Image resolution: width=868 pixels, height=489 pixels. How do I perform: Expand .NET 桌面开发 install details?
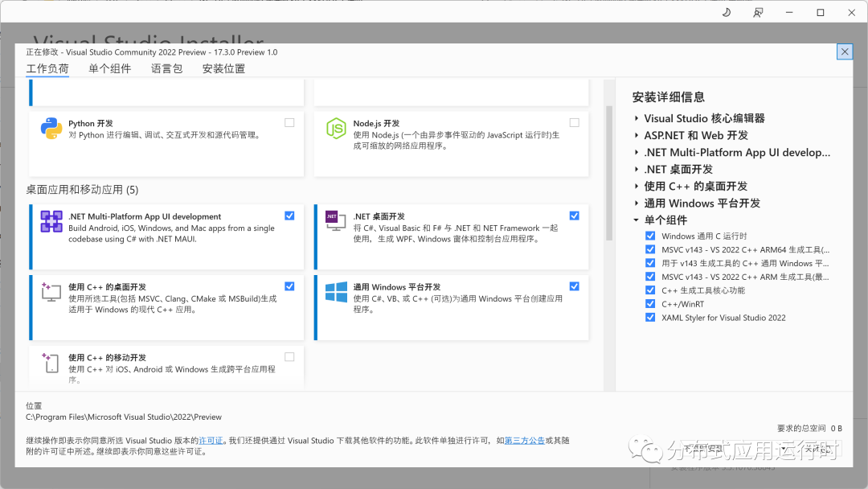[x=637, y=169]
